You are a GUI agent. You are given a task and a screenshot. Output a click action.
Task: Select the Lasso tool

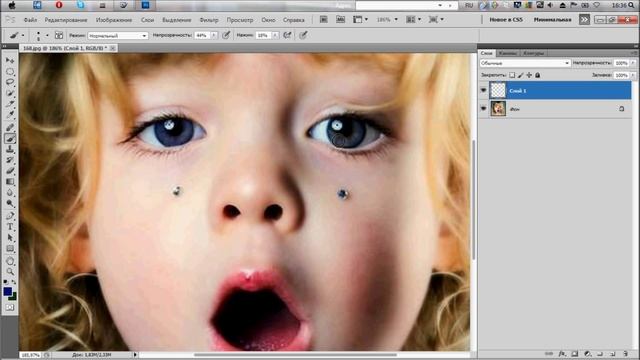click(10, 82)
